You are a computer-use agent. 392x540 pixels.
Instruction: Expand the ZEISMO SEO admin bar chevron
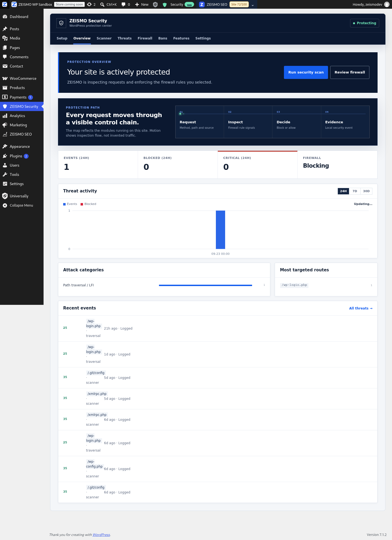click(253, 5)
